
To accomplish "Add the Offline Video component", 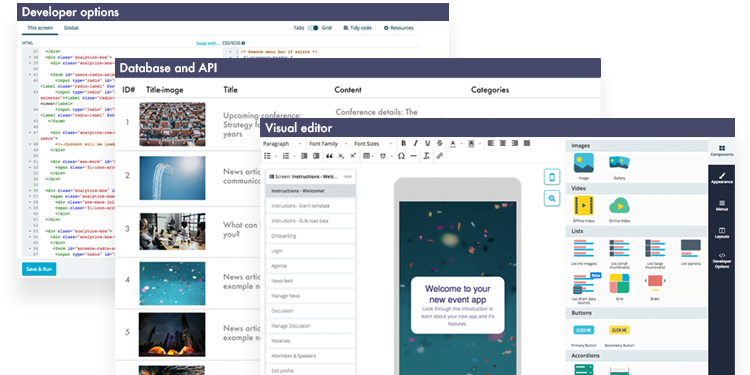I will (x=584, y=209).
